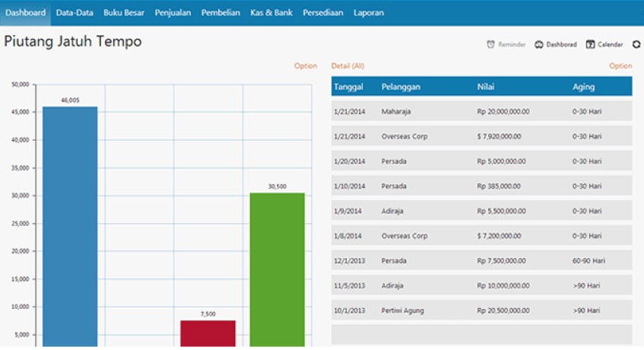Open the Pembelian menu
The height and width of the screenshot is (350, 644).
point(220,13)
